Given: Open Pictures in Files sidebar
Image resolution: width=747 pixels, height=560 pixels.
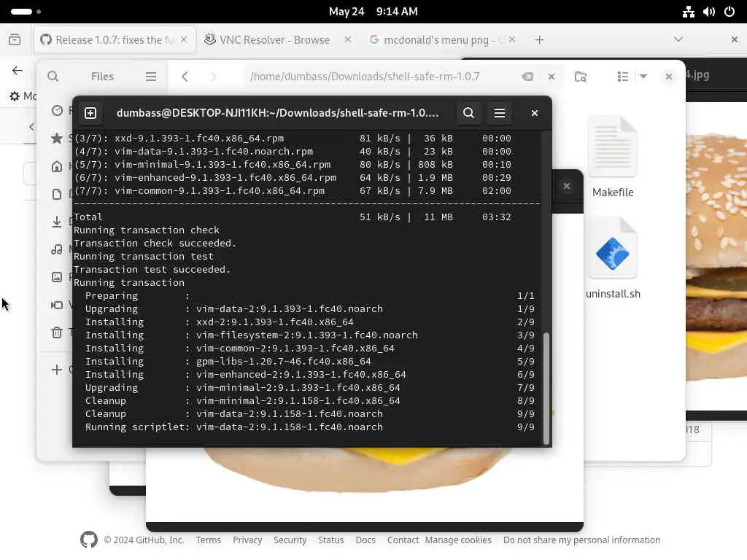Looking at the screenshot, I should click(57, 277).
